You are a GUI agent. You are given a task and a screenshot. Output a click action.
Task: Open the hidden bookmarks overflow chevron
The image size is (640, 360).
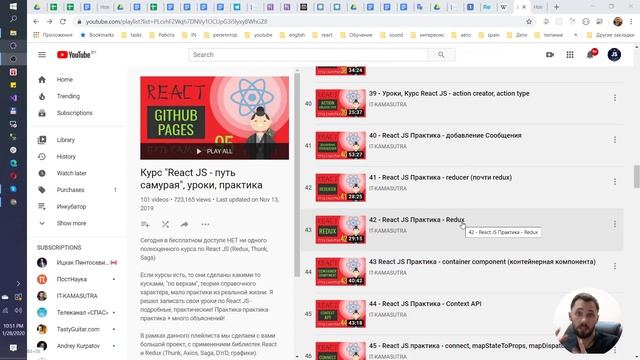(x=576, y=35)
